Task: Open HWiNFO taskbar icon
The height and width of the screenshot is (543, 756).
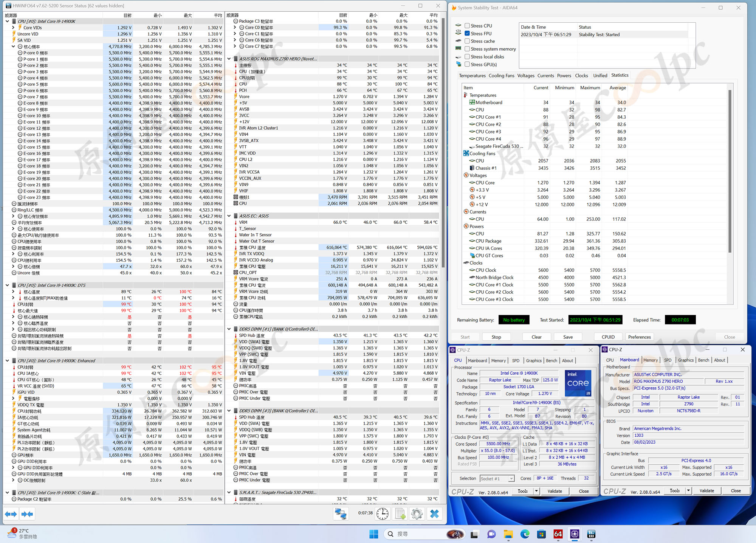Action: coord(591,534)
